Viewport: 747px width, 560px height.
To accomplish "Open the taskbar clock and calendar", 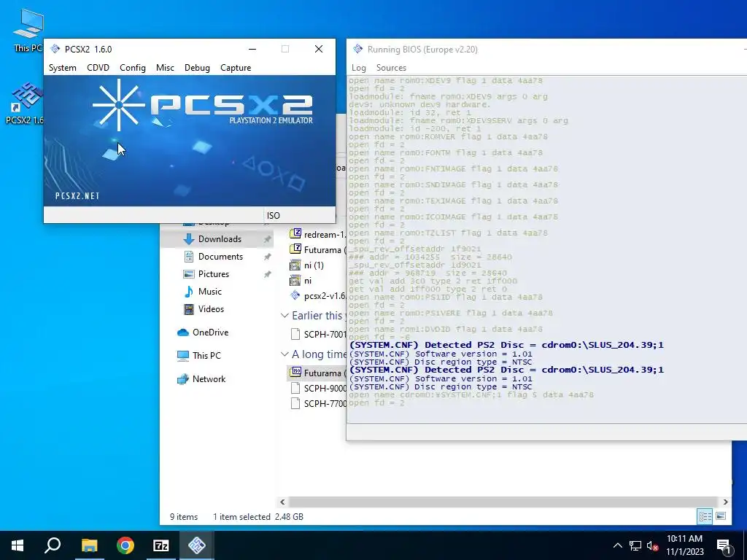I will coord(684,545).
